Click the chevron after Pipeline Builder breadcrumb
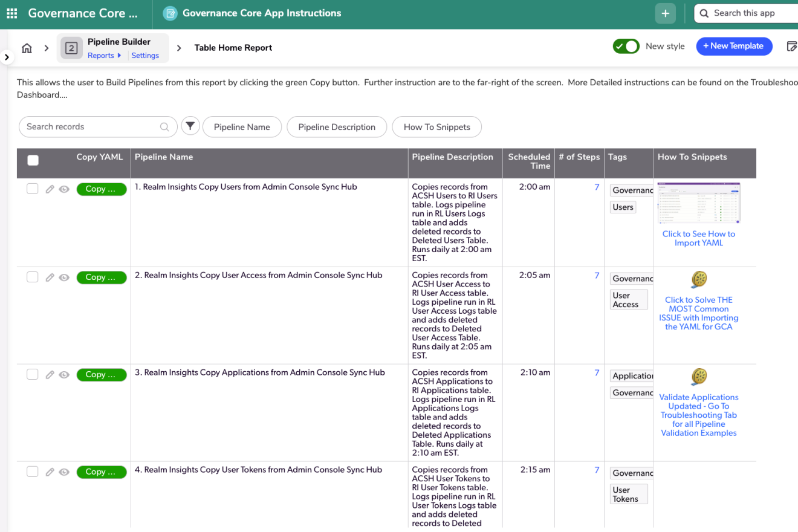The height and width of the screenshot is (532, 798). point(179,48)
